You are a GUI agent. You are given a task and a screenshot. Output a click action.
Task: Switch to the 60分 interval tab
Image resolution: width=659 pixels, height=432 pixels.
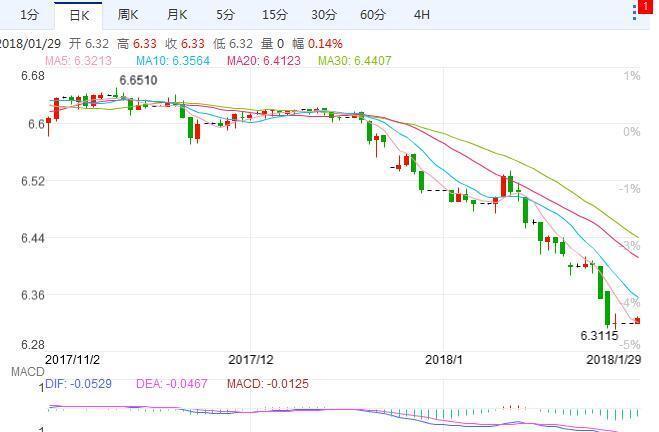click(373, 15)
